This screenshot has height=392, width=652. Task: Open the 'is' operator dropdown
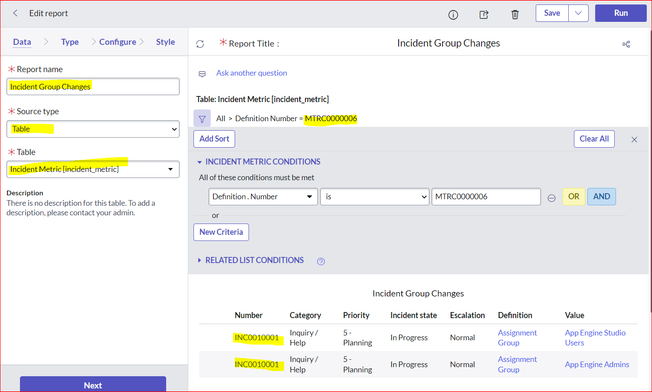374,197
